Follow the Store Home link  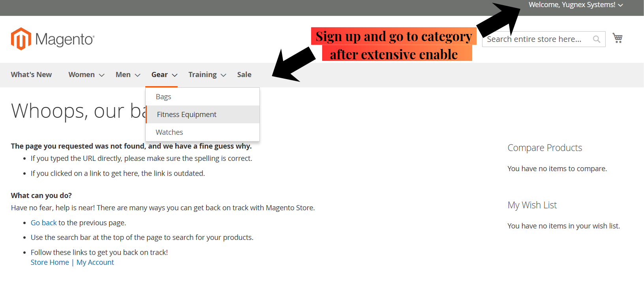point(50,262)
